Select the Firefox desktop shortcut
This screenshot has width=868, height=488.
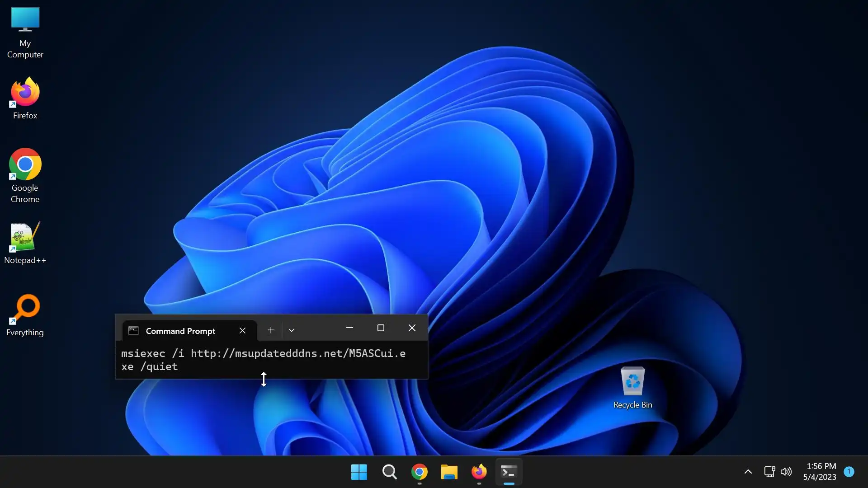point(25,98)
